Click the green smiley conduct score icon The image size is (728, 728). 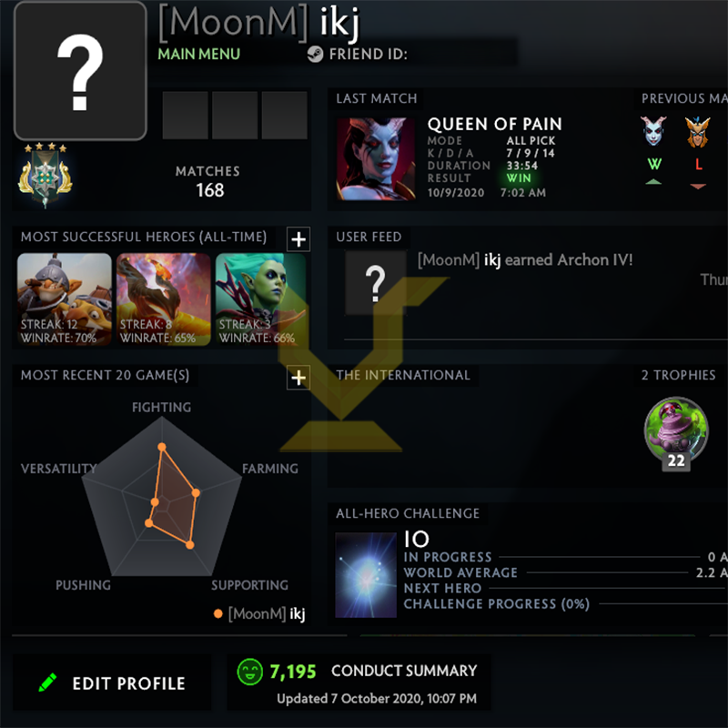pos(250,672)
